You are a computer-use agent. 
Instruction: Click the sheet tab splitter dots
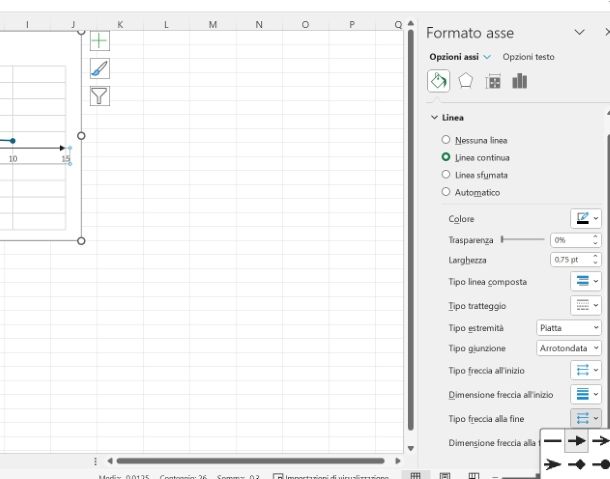[95, 461]
